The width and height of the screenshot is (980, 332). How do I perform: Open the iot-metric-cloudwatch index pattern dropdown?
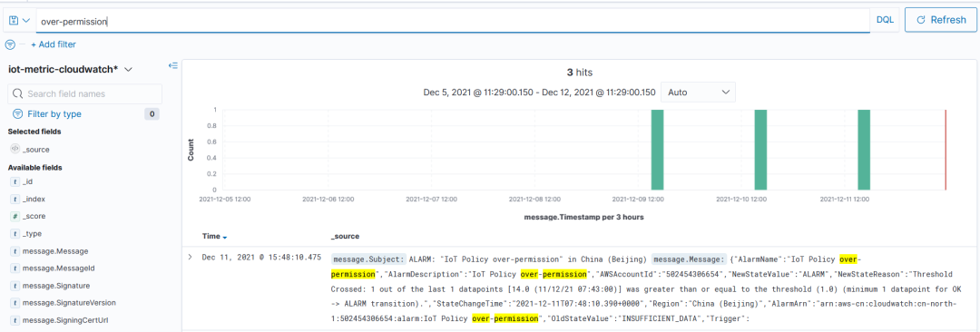(x=69, y=70)
